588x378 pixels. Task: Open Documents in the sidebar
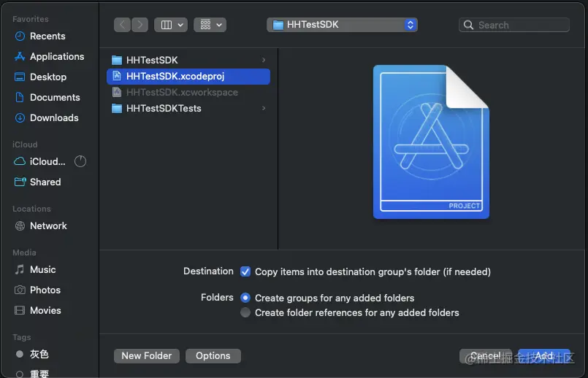pos(47,97)
